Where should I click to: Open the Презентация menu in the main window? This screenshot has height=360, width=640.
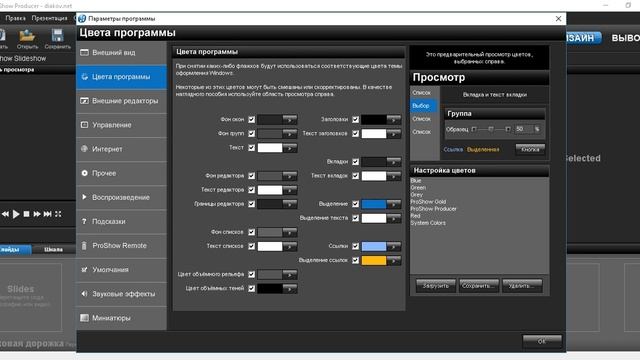tap(49, 18)
